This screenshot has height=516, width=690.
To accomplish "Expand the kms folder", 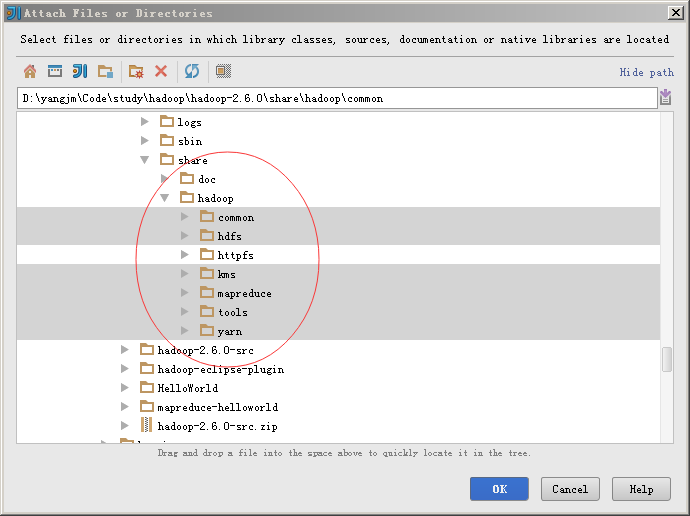I will (x=185, y=274).
